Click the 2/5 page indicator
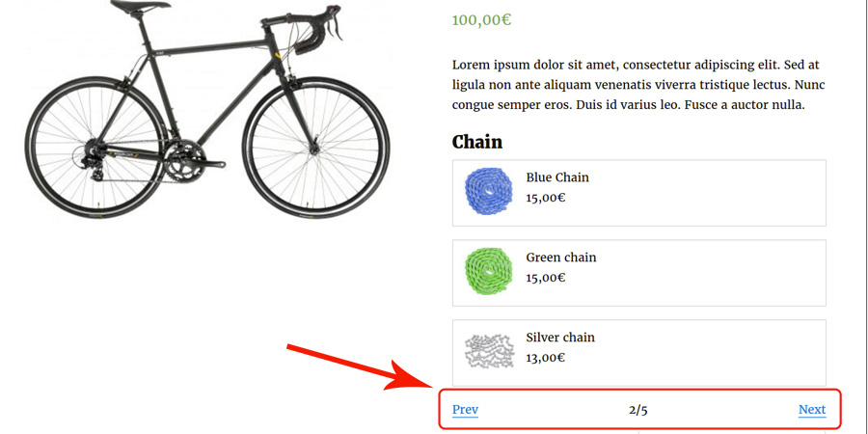The height and width of the screenshot is (434, 868). [x=637, y=410]
